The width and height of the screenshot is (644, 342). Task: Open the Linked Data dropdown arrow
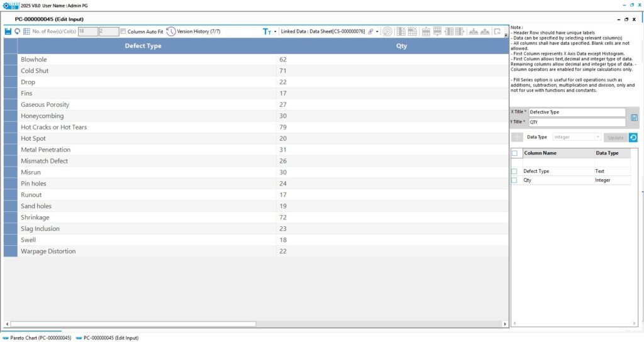pyautogui.click(x=377, y=31)
